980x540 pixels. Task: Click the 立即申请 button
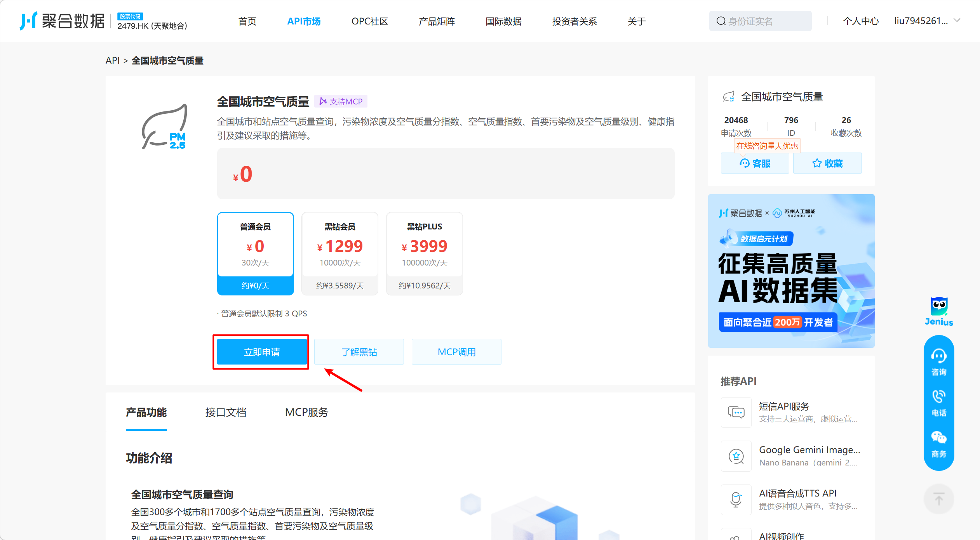click(262, 352)
